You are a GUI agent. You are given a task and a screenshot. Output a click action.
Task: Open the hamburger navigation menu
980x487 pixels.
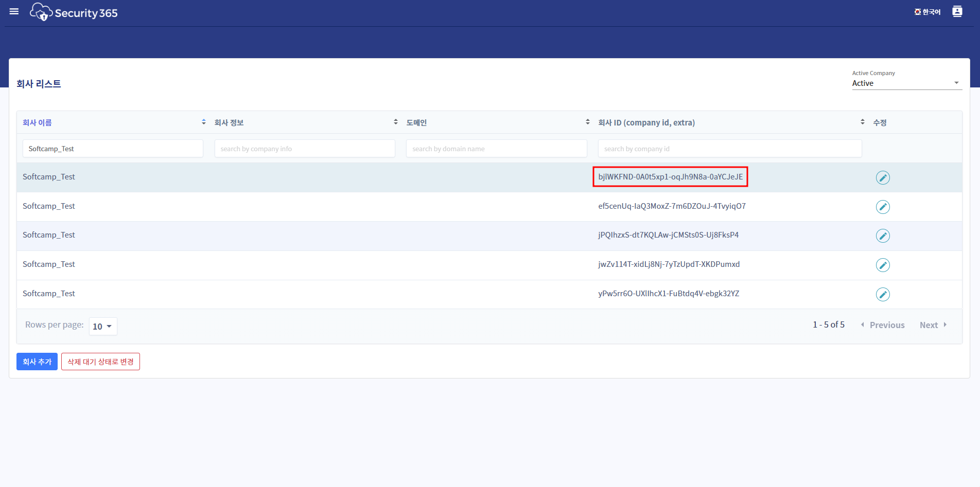point(14,11)
